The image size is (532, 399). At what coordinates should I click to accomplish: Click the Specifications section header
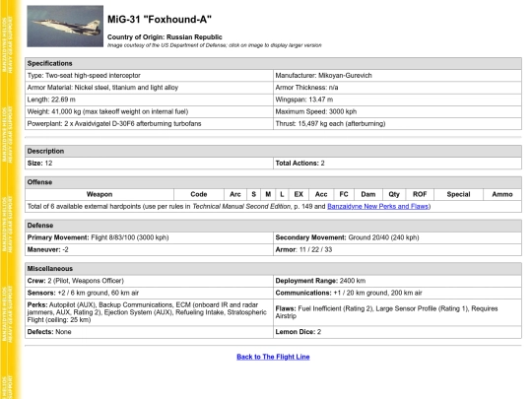click(x=273, y=63)
